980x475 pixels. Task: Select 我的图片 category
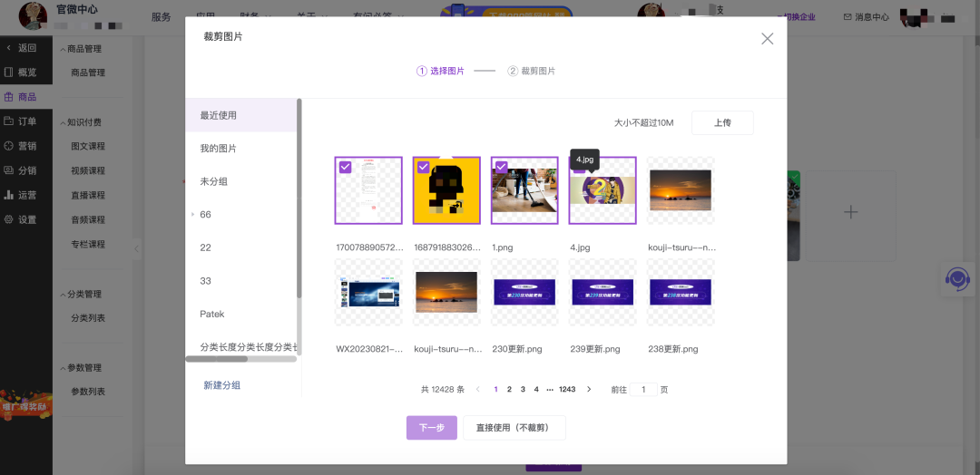[x=219, y=149]
